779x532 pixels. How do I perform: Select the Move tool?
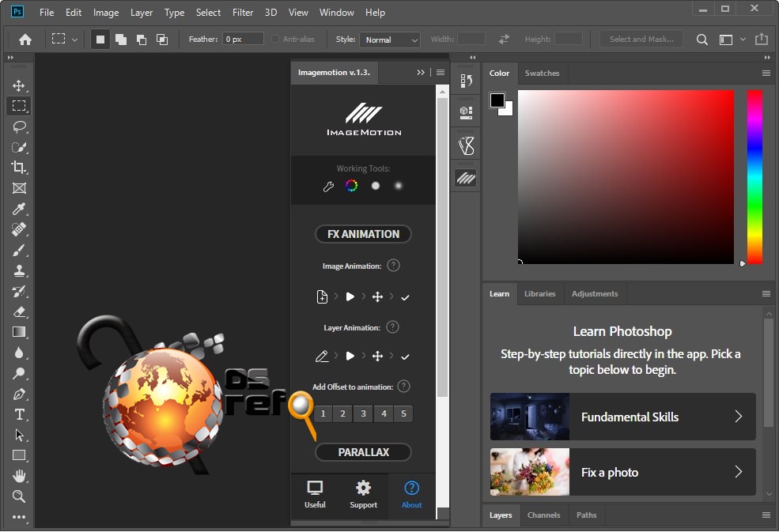tap(19, 85)
